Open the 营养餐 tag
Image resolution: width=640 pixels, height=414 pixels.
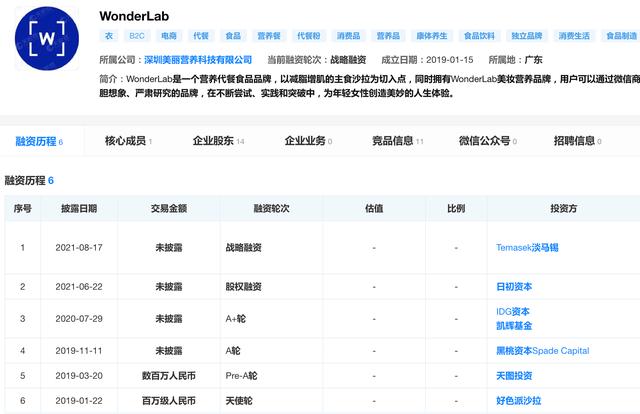point(269,36)
